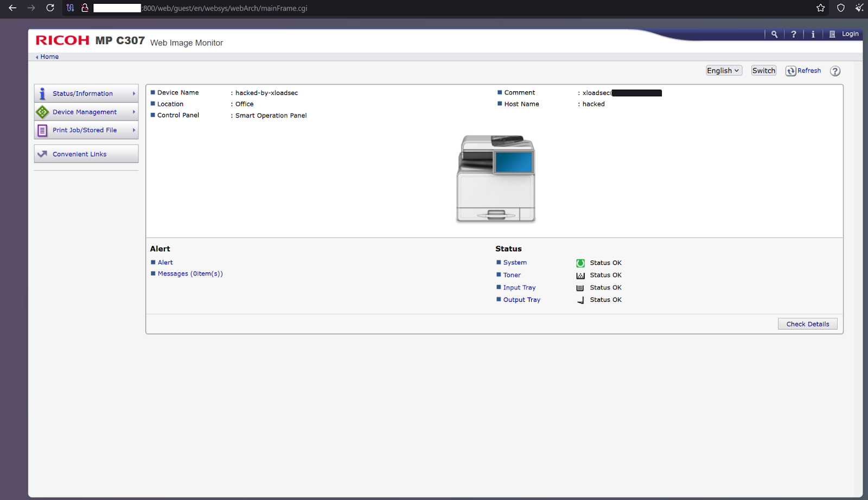Reload the page with browser refresh icon
The width and height of the screenshot is (868, 500).
(x=50, y=8)
